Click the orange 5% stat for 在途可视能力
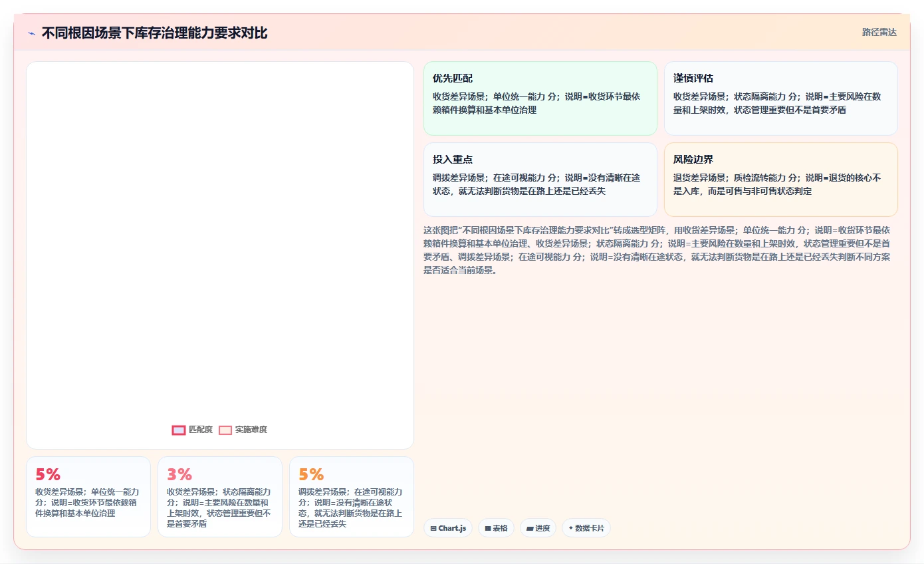This screenshot has width=924, height=564. pyautogui.click(x=311, y=474)
